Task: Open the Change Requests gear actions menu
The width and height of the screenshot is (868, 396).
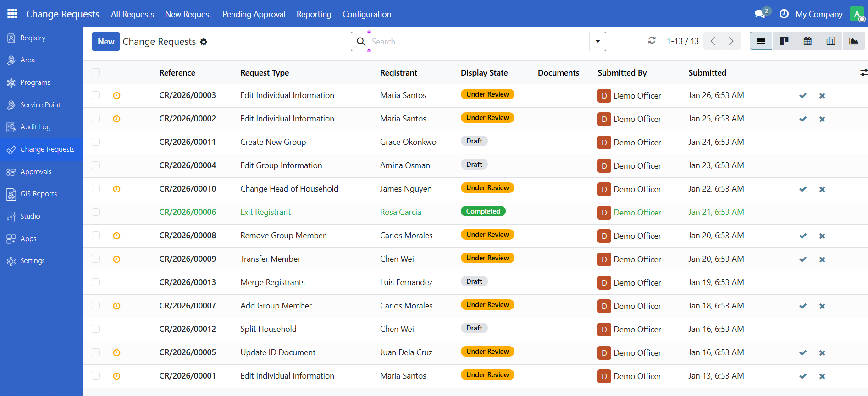Action: coord(204,42)
